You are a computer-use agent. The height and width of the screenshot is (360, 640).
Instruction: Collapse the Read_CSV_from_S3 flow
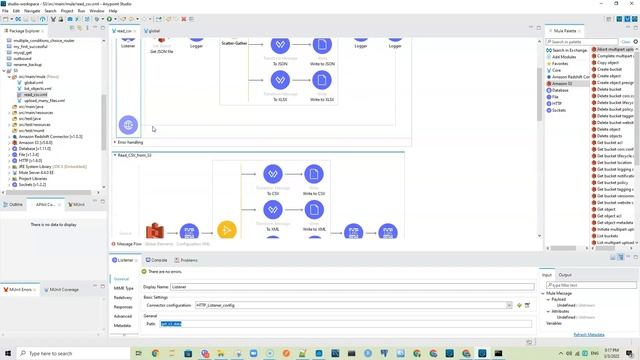115,155
